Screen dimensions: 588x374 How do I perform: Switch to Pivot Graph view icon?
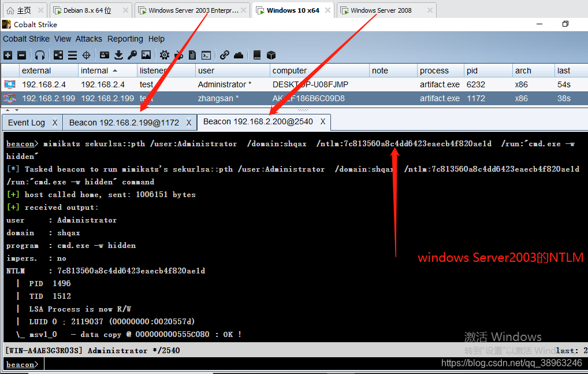[58, 55]
